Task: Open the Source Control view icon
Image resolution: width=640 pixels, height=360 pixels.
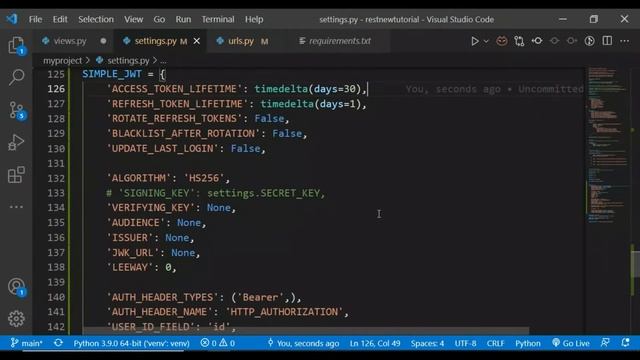Action: 16,110
